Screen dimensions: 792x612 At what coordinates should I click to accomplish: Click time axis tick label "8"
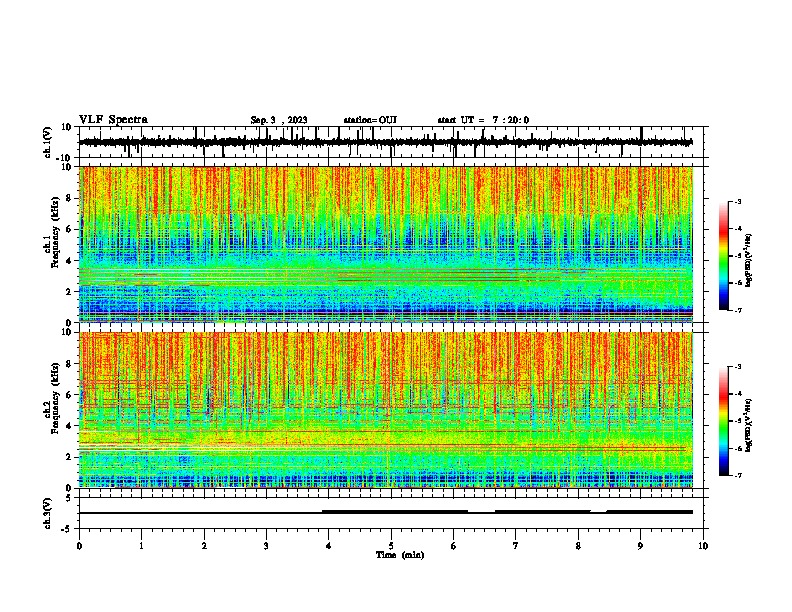tap(578, 546)
